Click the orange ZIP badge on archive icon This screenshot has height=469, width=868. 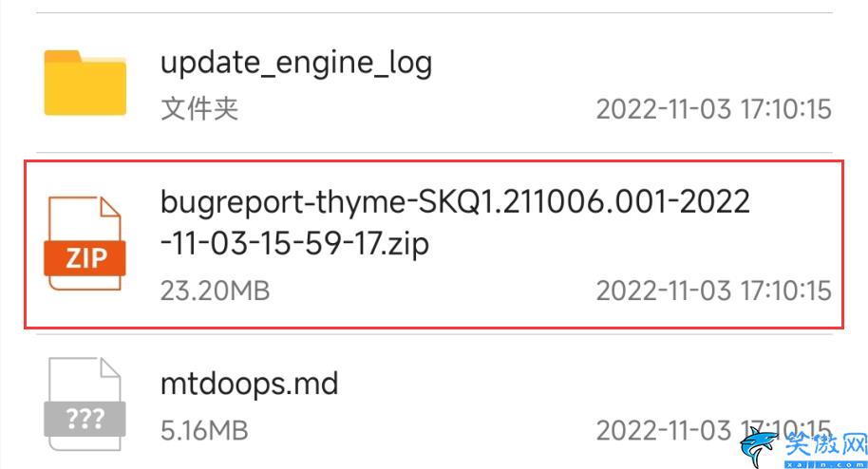tap(85, 257)
